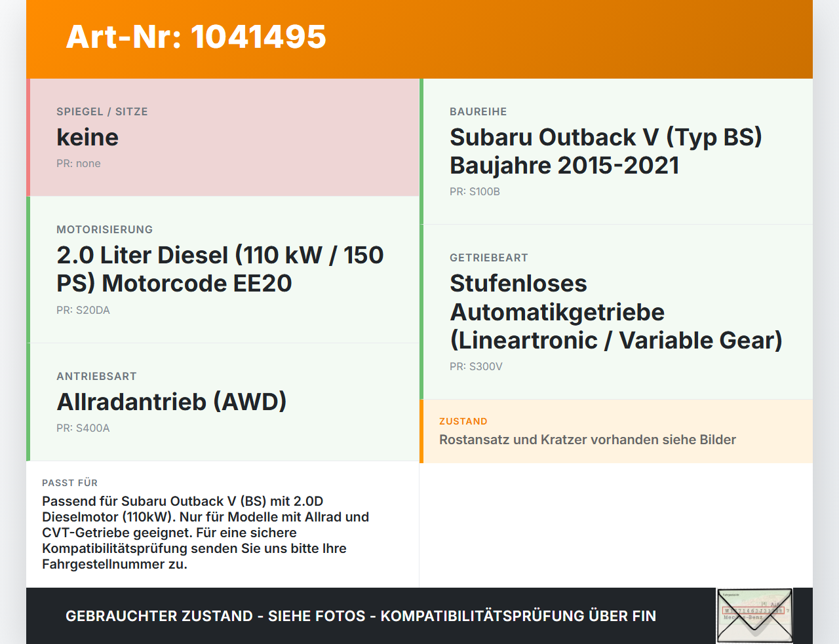Click the envelope VIN image in the footer
The width and height of the screenshot is (839, 644).
coord(754,616)
